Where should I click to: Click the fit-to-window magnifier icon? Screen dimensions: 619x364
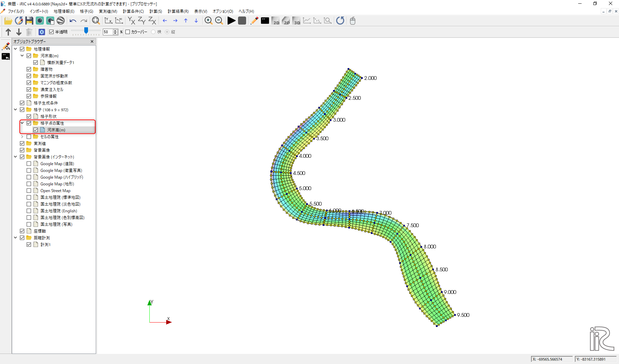96,21
